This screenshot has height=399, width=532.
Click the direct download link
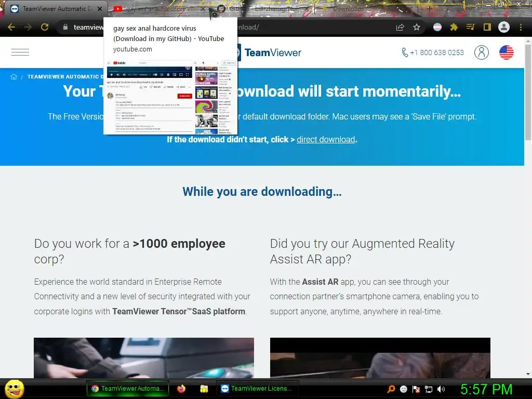326,139
